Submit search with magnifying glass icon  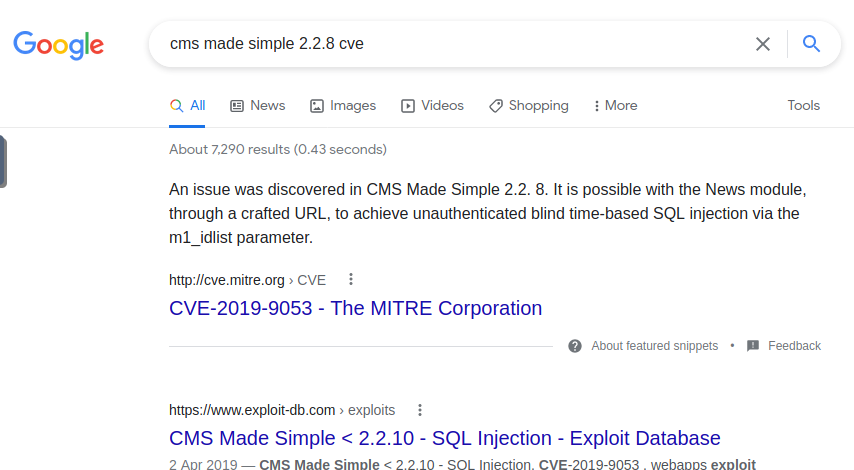(x=811, y=44)
